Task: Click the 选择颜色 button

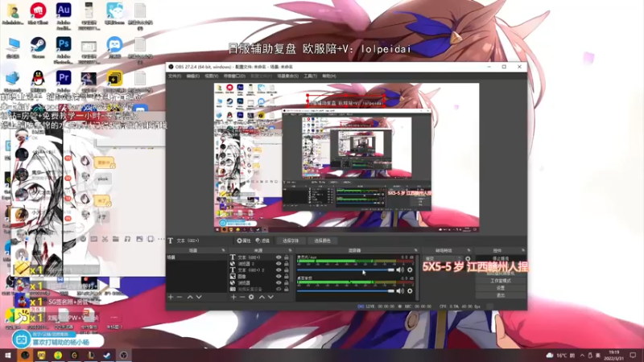Action: 322,241
